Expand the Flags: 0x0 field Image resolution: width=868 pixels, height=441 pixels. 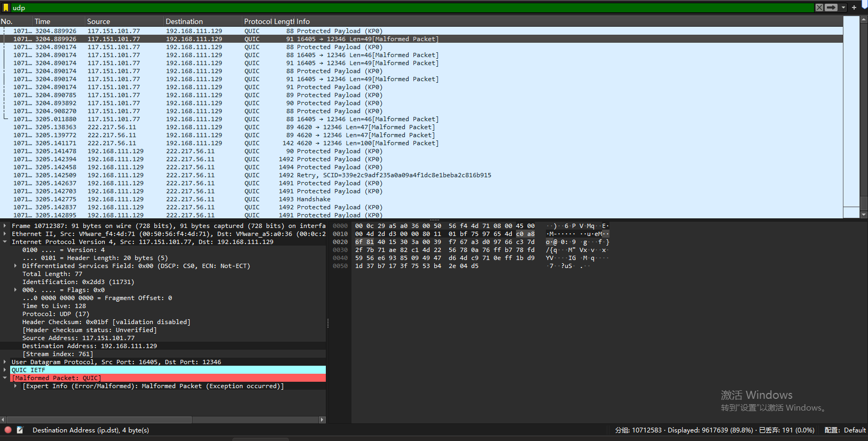[15, 290]
